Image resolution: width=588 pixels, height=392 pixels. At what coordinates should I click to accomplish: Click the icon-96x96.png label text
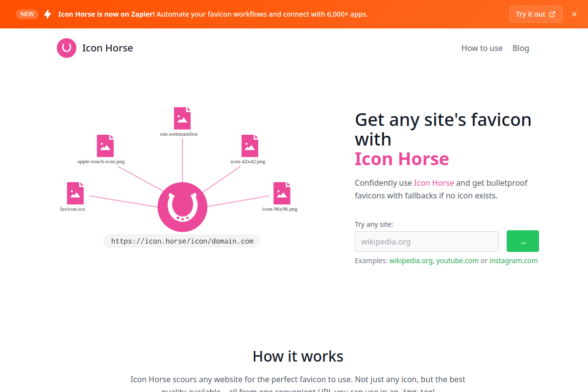(x=280, y=209)
